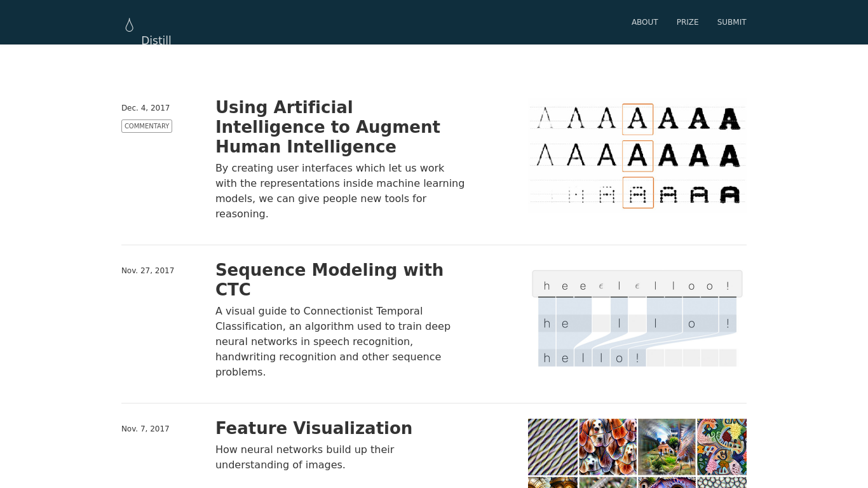Click the font letter A grid thumbnail
This screenshot has width=868, height=488.
click(637, 156)
